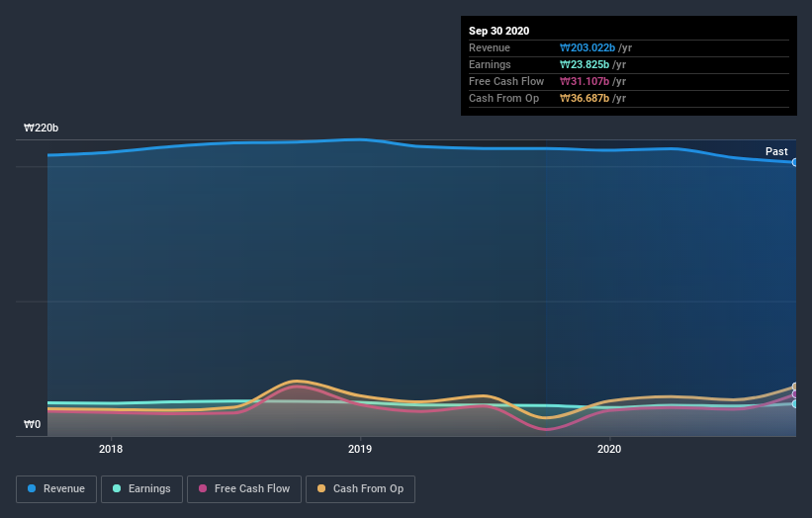Screen dimensions: 812x518
Task: Toggle the Earnings legend button
Action: pos(141,489)
